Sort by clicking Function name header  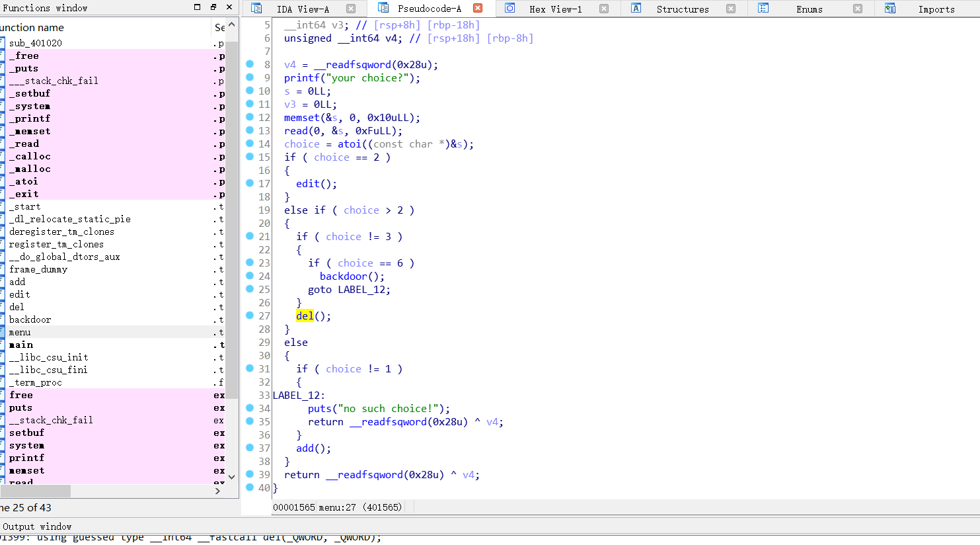point(32,27)
